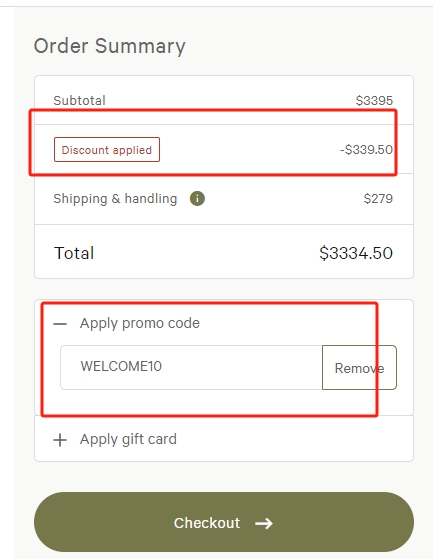The height and width of the screenshot is (559, 433).
Task: Click the -$339.50 discount amount
Action: (x=366, y=150)
